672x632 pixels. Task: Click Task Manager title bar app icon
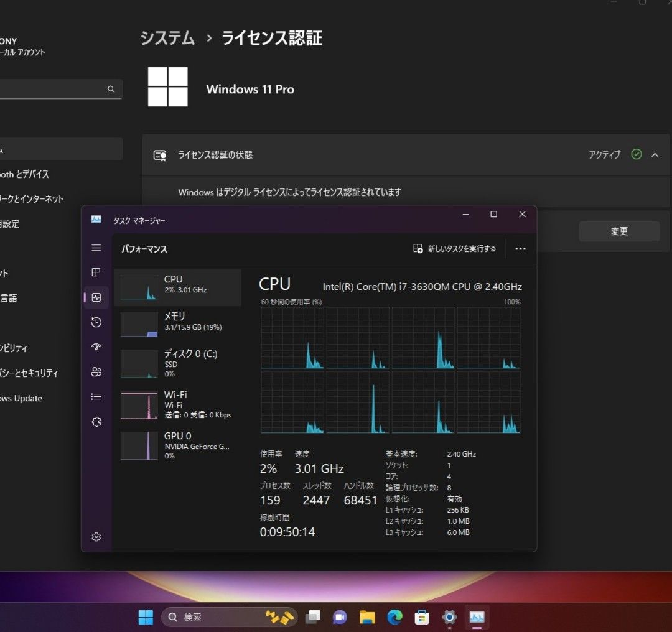[x=96, y=220]
